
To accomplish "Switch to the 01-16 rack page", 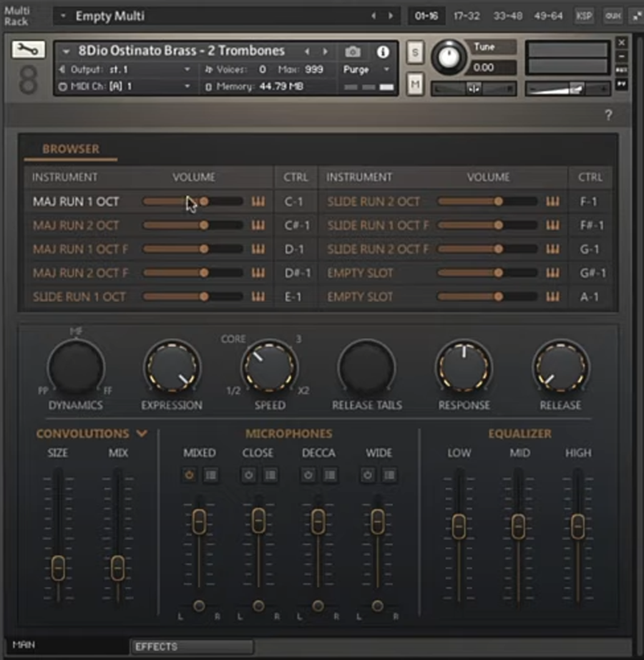I will click(x=426, y=16).
